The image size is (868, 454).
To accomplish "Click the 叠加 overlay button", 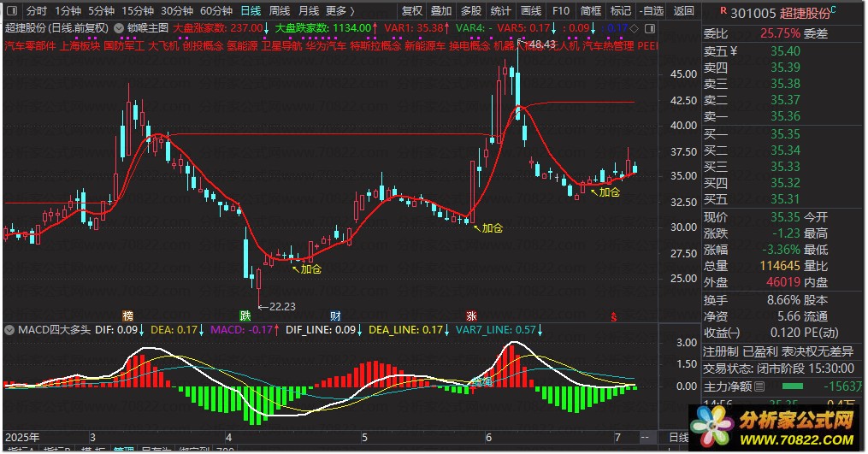I will tap(441, 10).
